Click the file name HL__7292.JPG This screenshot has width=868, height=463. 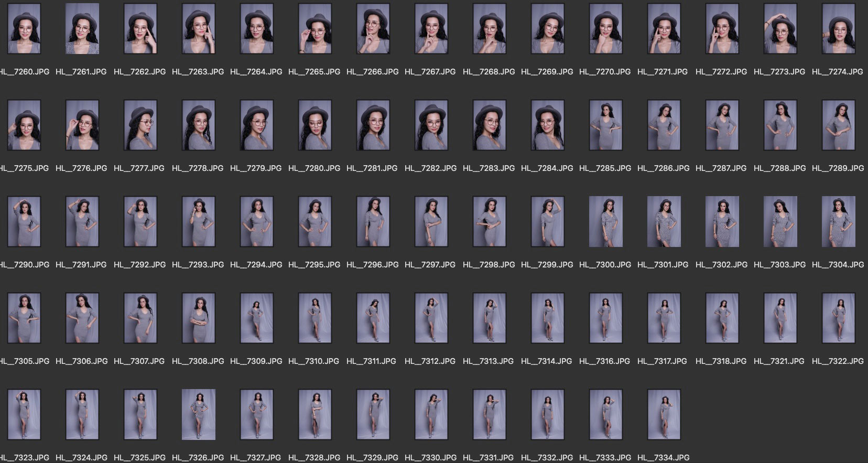pos(139,265)
